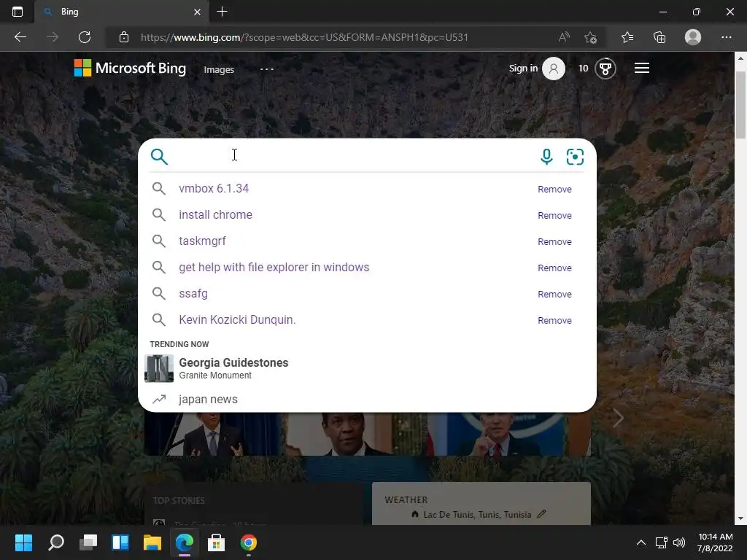Click the Bing search magnifier icon
This screenshot has width=747, height=560.
[159, 157]
